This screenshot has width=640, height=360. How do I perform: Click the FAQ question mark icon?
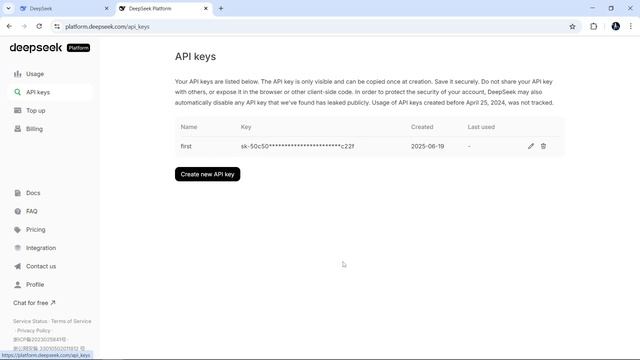pyautogui.click(x=18, y=211)
